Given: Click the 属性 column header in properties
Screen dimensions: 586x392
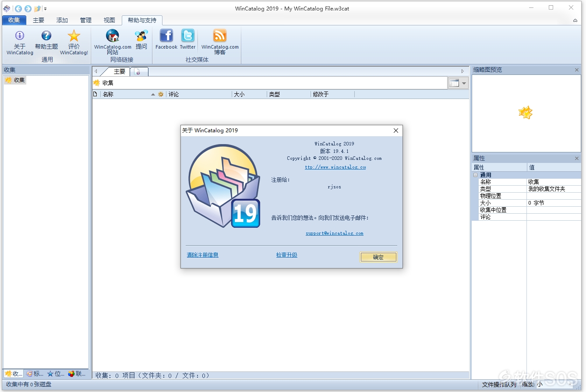Looking at the screenshot, I should click(499, 167).
